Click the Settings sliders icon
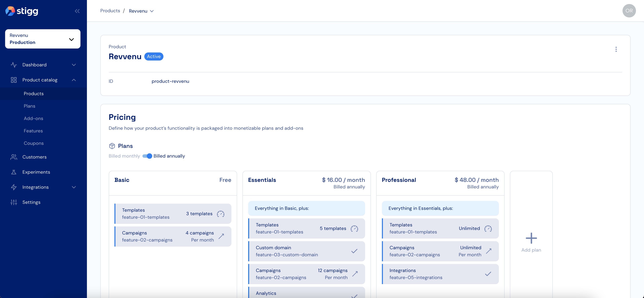This screenshot has height=298, width=644. 14,202
